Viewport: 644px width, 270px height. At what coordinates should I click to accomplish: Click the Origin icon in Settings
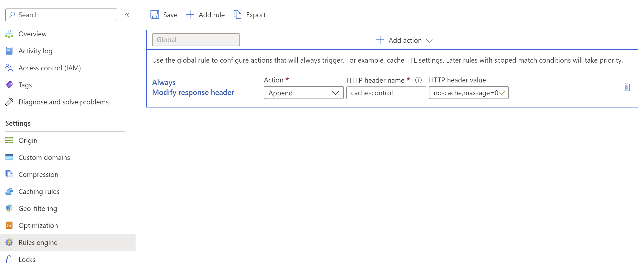(9, 141)
